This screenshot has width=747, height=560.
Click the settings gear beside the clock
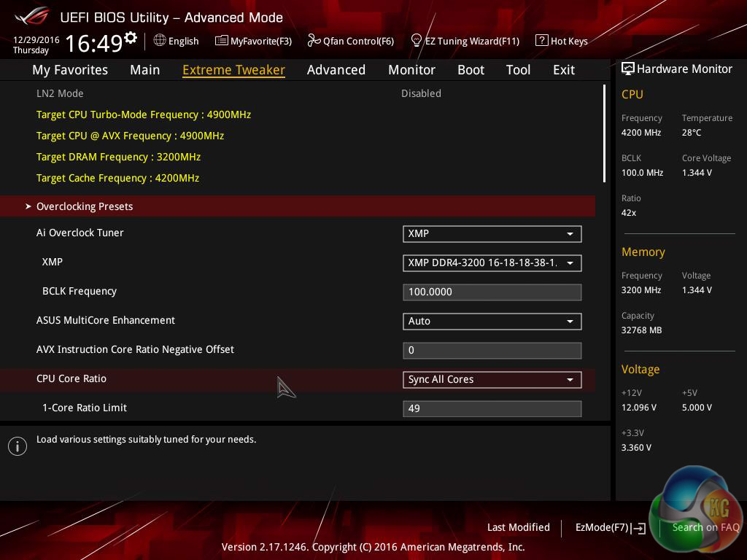[x=131, y=38]
